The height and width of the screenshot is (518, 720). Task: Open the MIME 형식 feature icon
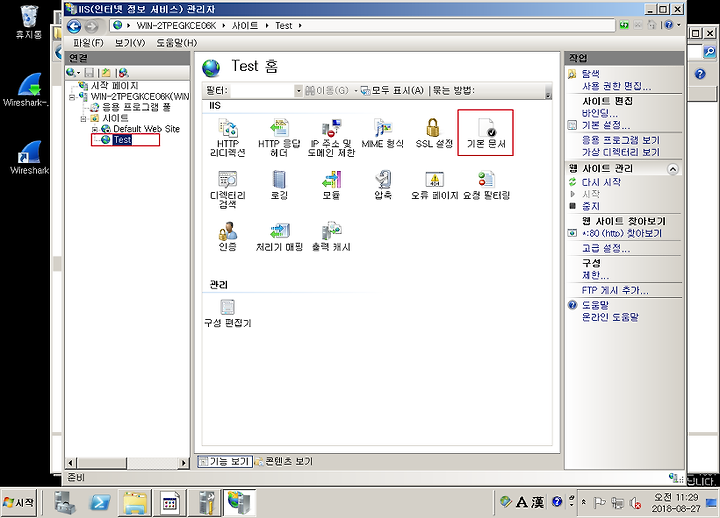pyautogui.click(x=382, y=133)
